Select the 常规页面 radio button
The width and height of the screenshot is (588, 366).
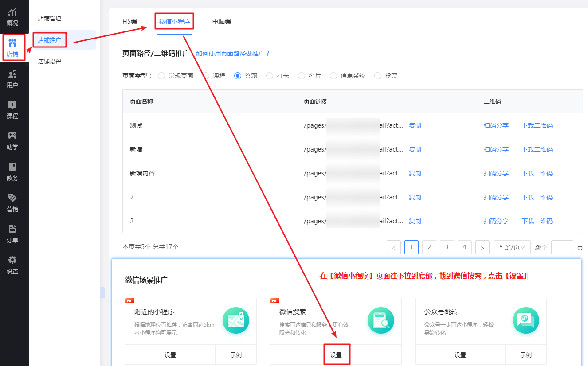pyautogui.click(x=161, y=76)
